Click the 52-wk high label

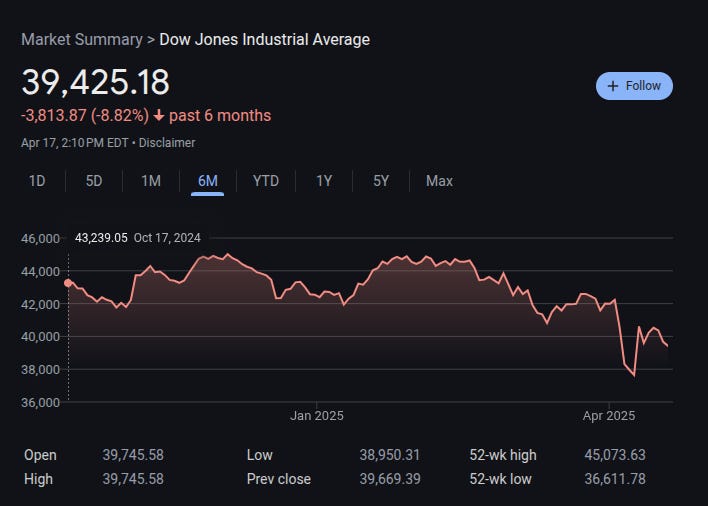click(x=503, y=455)
